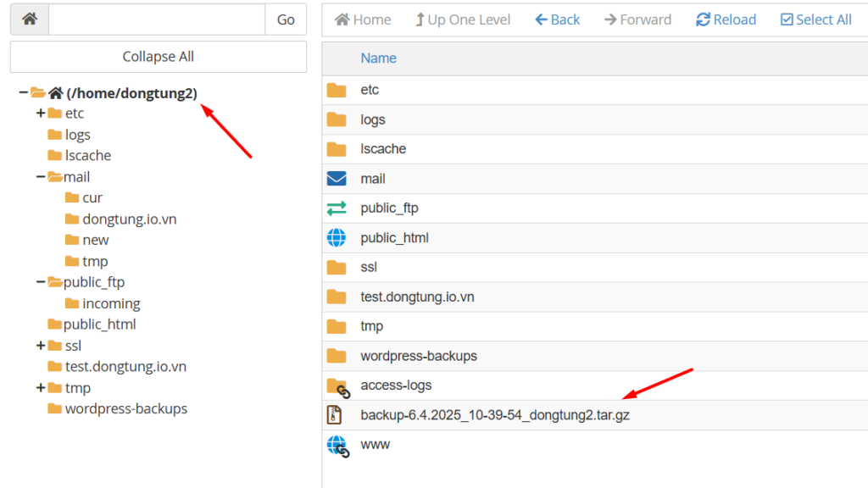Select wordpress-backups in the tree
The width and height of the screenshot is (868, 488).
click(x=126, y=409)
